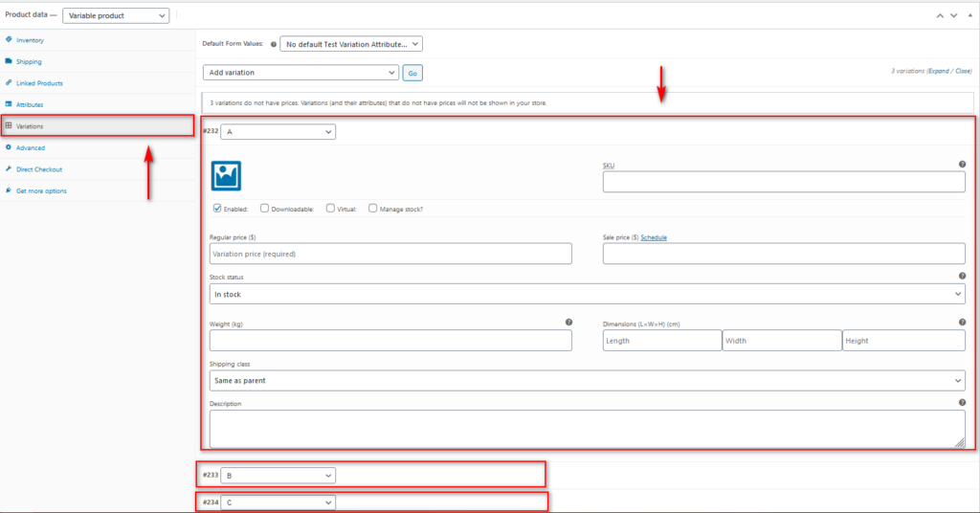The image size is (980, 513).
Task: Click the Linked Products link icon
Action: click(9, 82)
